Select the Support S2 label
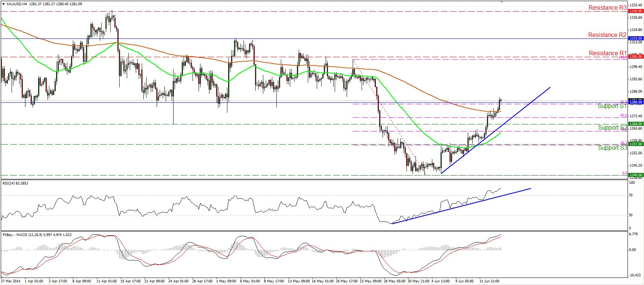Screen dimensions: 644x285 coord(612,128)
